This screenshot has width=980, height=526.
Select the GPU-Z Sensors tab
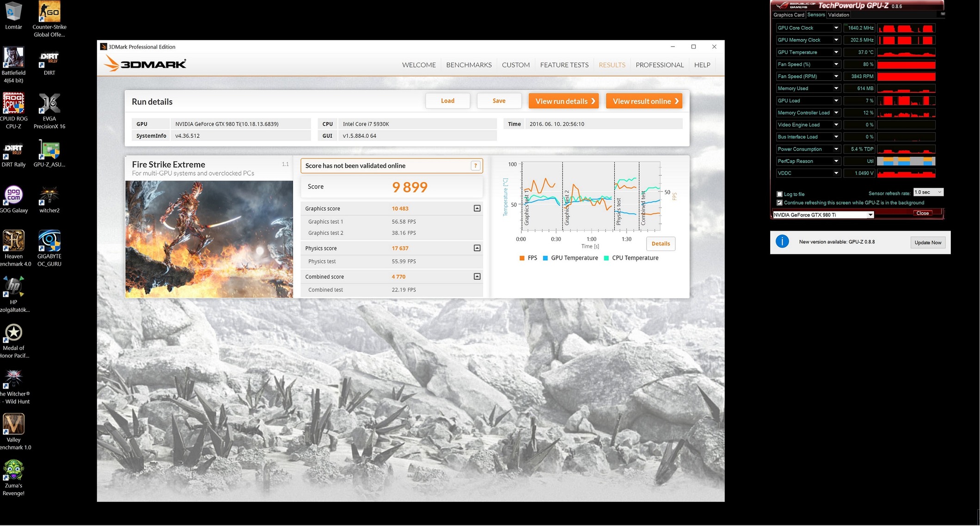816,15
